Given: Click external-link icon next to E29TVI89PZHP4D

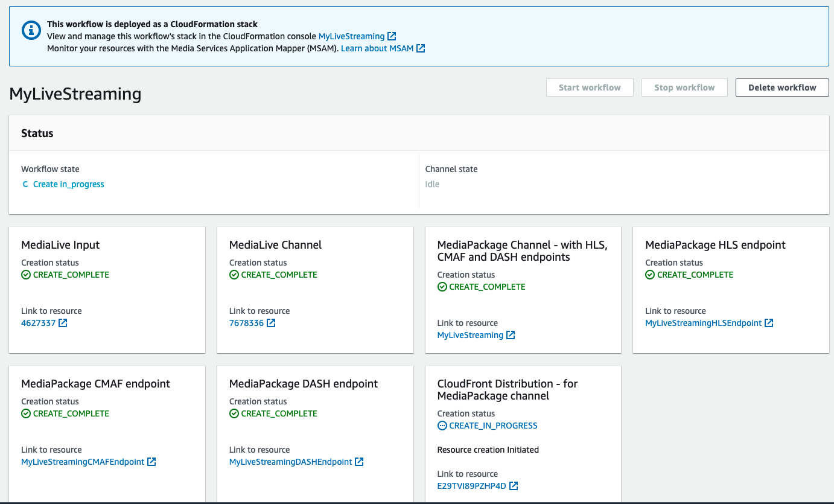Looking at the screenshot, I should pyautogui.click(x=514, y=486).
